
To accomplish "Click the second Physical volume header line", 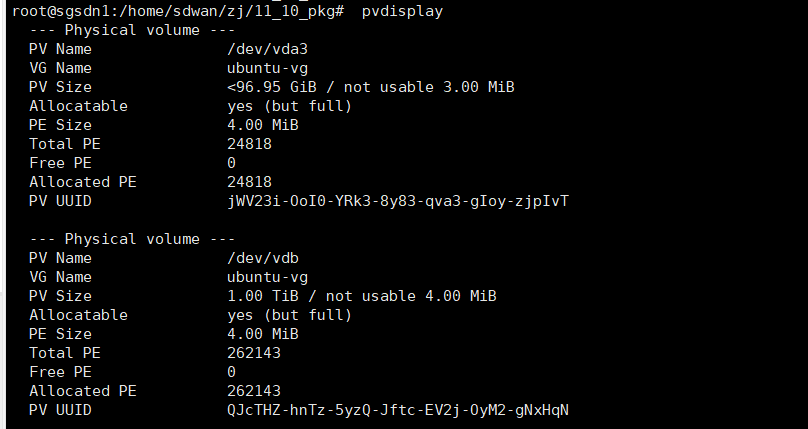I will [132, 239].
